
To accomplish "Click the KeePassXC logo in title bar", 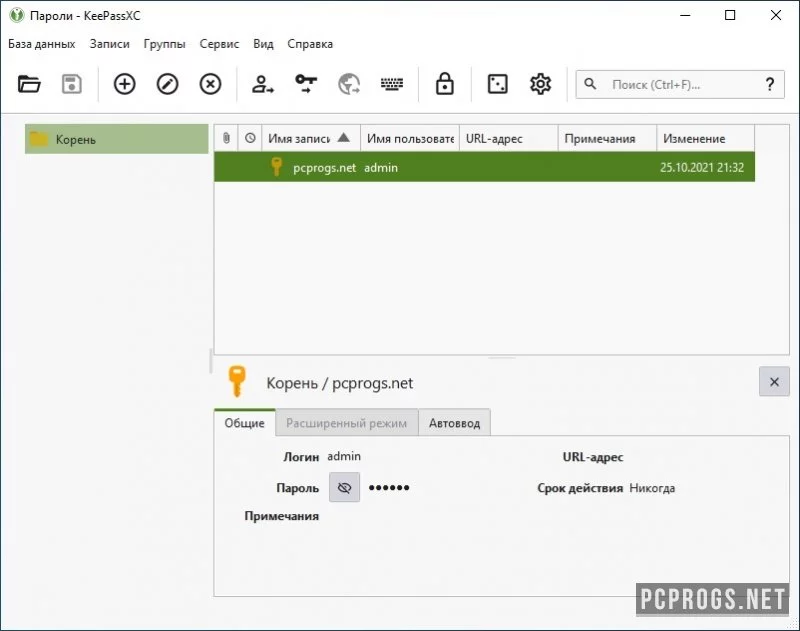I will tap(16, 15).
